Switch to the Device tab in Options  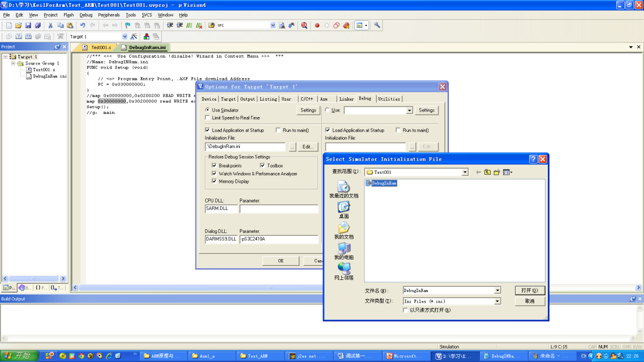[x=209, y=99]
